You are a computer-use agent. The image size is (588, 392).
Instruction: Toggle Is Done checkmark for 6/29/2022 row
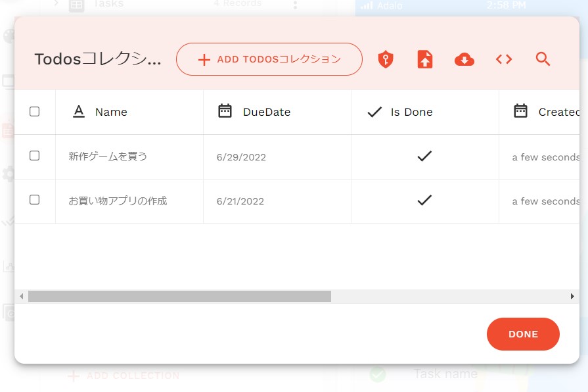click(x=424, y=157)
